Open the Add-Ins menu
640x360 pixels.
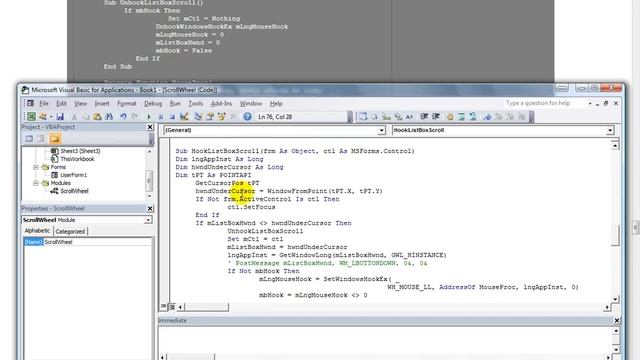point(222,104)
